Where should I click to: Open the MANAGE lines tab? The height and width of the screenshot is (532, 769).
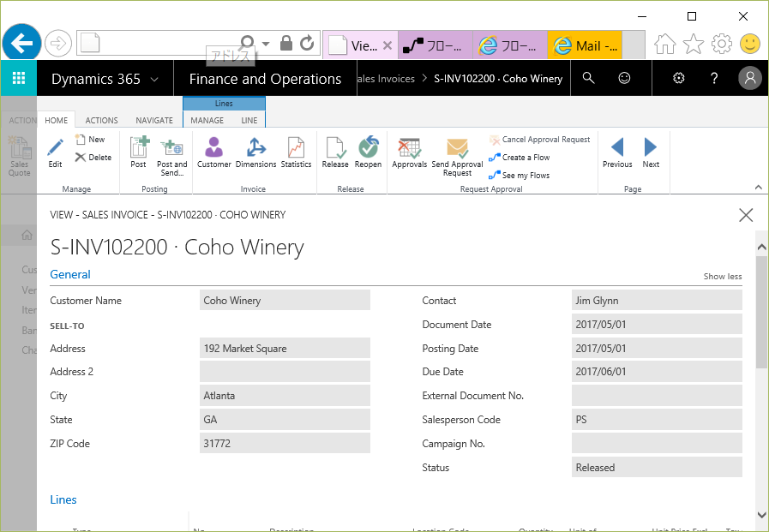(x=207, y=121)
